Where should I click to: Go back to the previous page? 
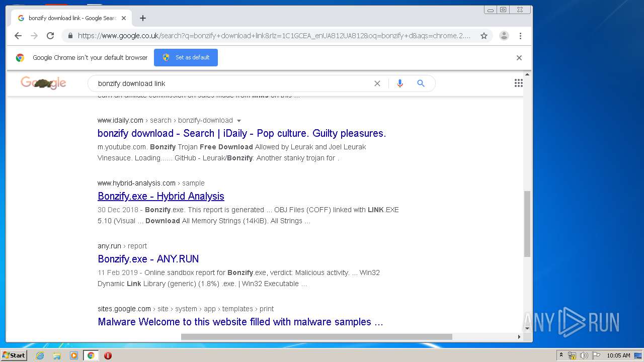(x=18, y=36)
